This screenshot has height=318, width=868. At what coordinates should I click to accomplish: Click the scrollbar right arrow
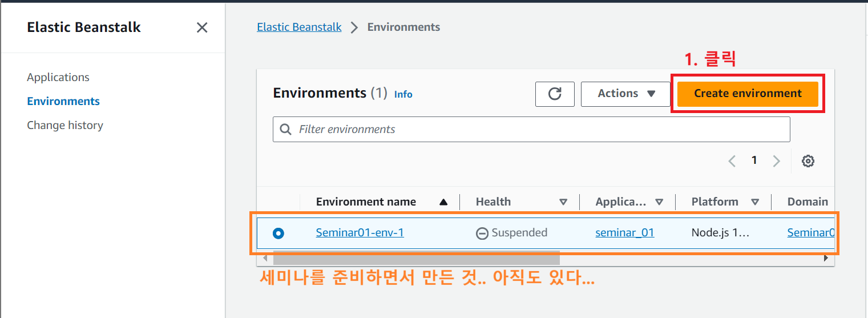click(x=826, y=258)
